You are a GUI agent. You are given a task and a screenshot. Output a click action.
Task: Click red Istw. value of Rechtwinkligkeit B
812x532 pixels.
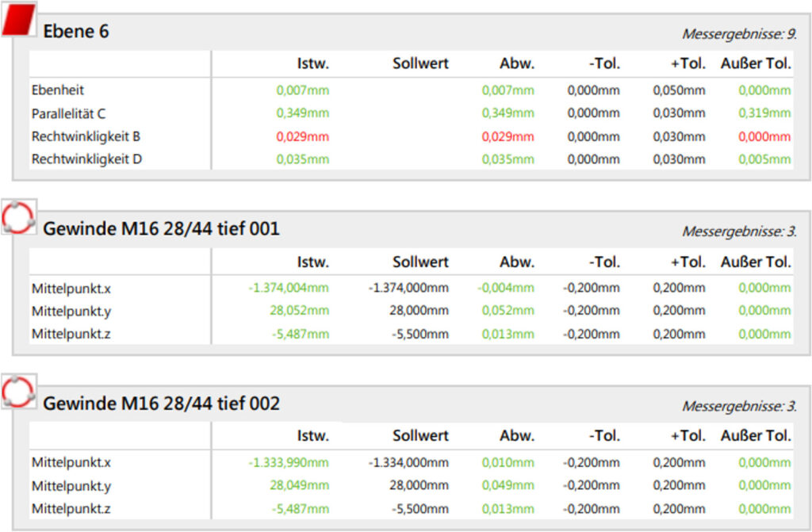point(302,136)
